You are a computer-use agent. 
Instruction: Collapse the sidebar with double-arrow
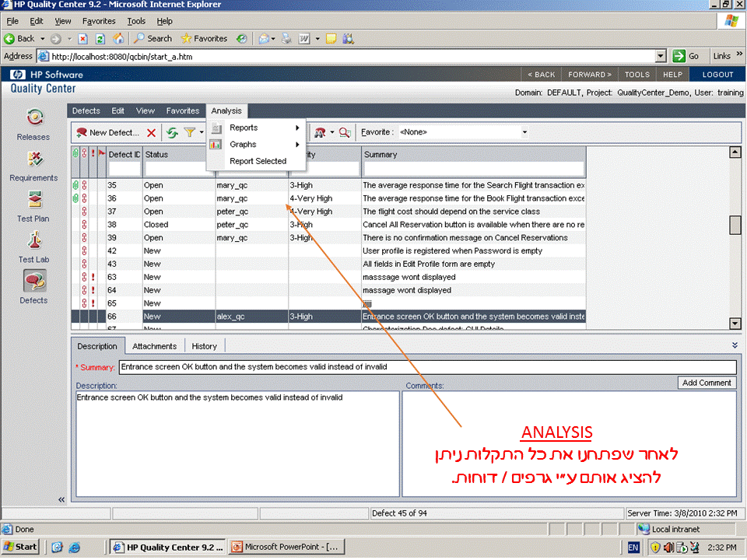coord(61,500)
